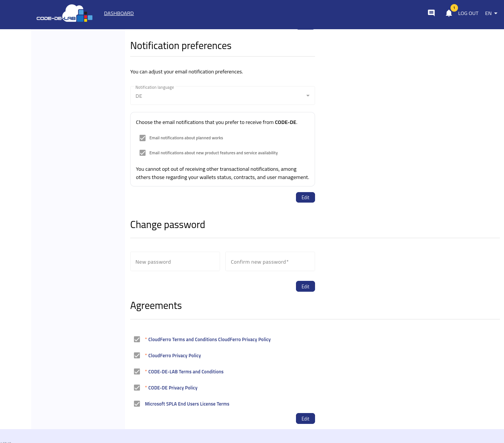Toggle CODE-DE-LAB Terms and Conditions checkbox
The image size is (504, 443).
tap(137, 371)
